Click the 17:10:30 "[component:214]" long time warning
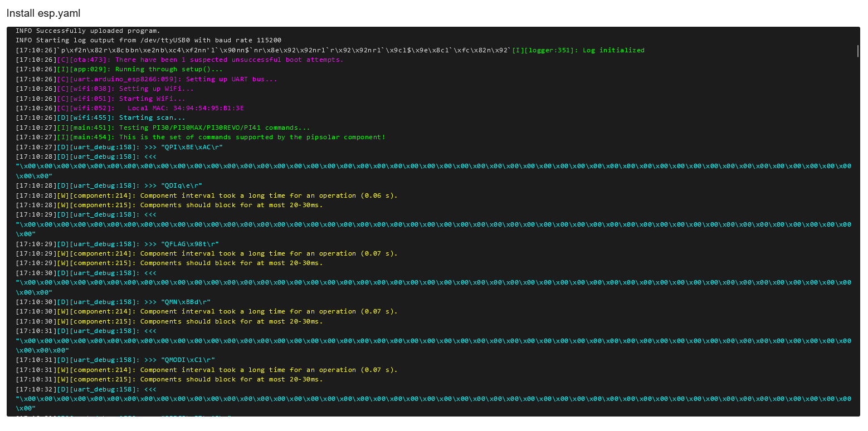Viewport: 868px width, 431px height. click(206, 311)
